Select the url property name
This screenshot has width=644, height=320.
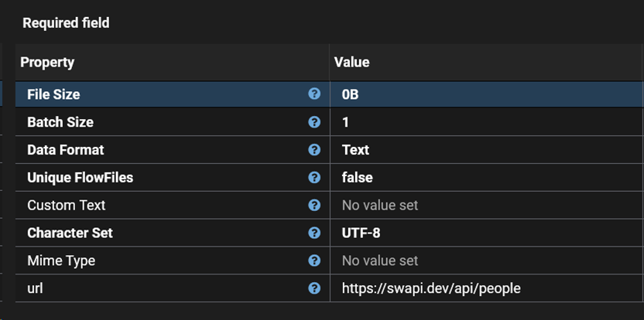[x=36, y=288]
